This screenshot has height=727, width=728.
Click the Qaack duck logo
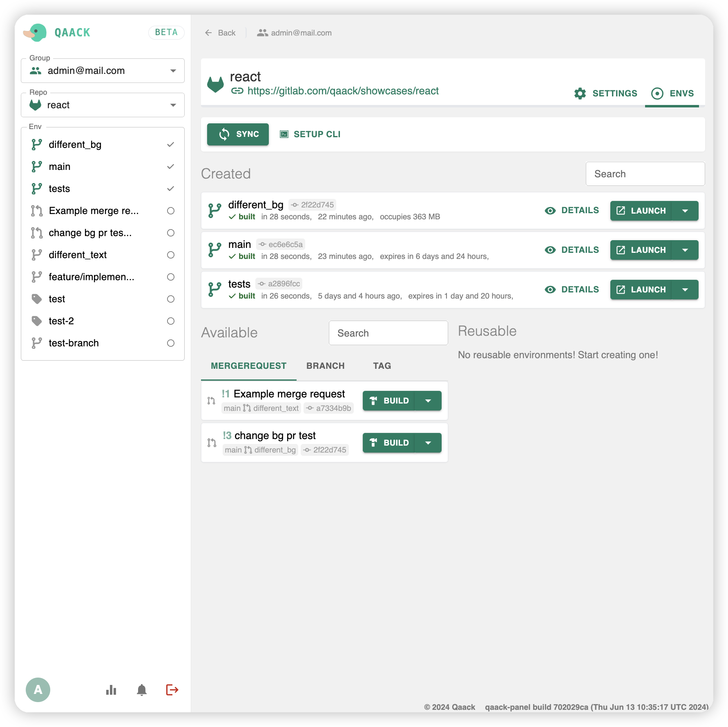36,32
